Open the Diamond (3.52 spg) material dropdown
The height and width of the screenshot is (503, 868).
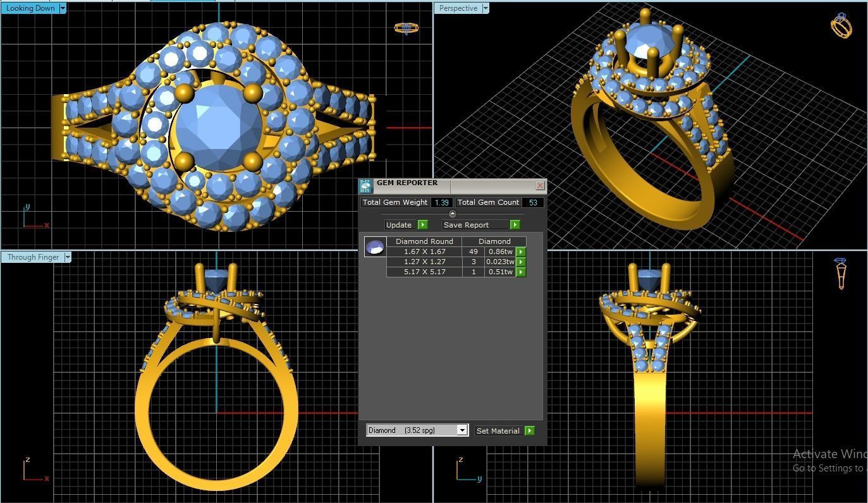click(x=462, y=430)
